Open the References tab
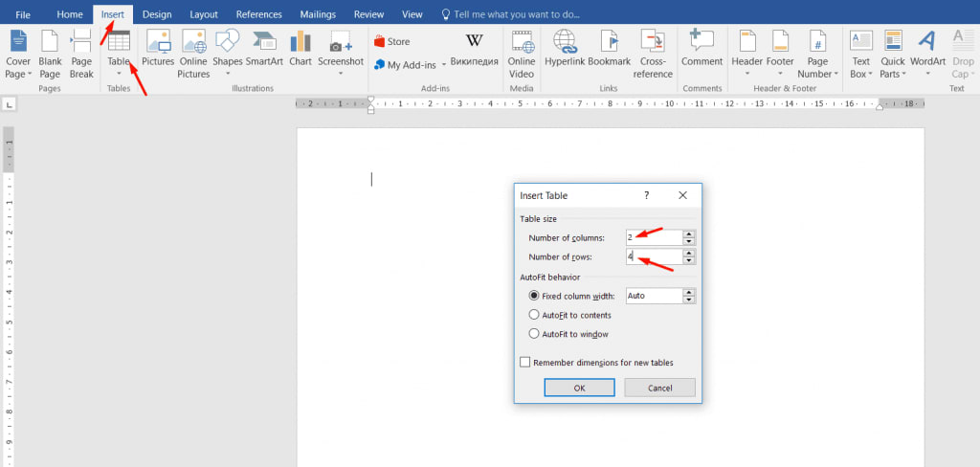The height and width of the screenshot is (467, 980). tap(258, 14)
